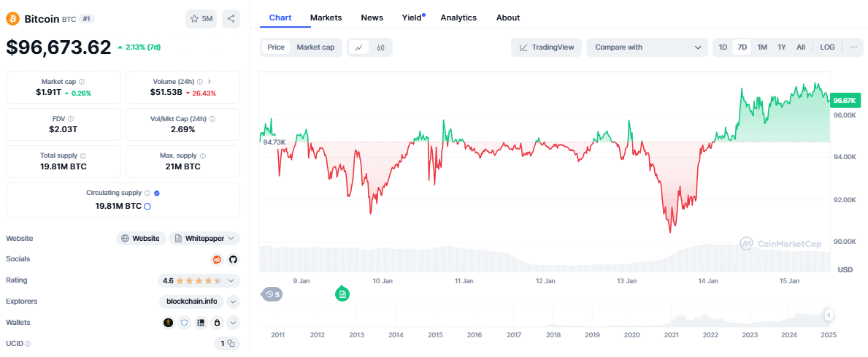This screenshot has width=868, height=357.
Task: Click the 2021 area on overview timeline
Action: [671, 335]
